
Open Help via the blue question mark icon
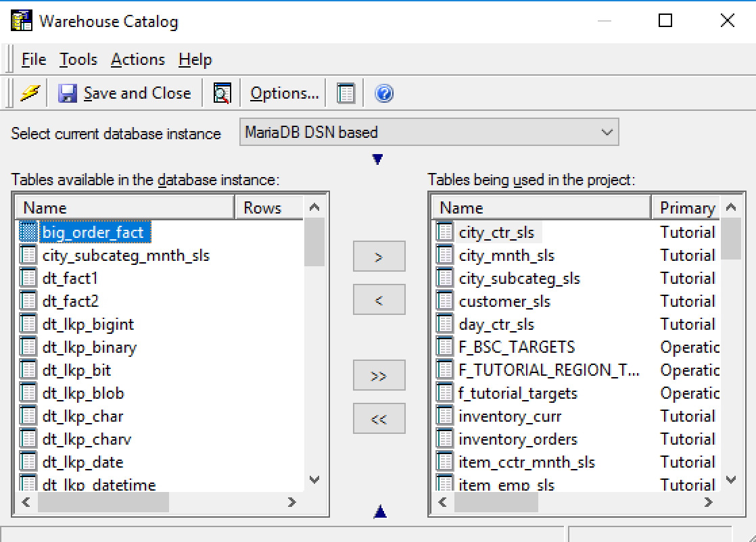click(x=384, y=93)
